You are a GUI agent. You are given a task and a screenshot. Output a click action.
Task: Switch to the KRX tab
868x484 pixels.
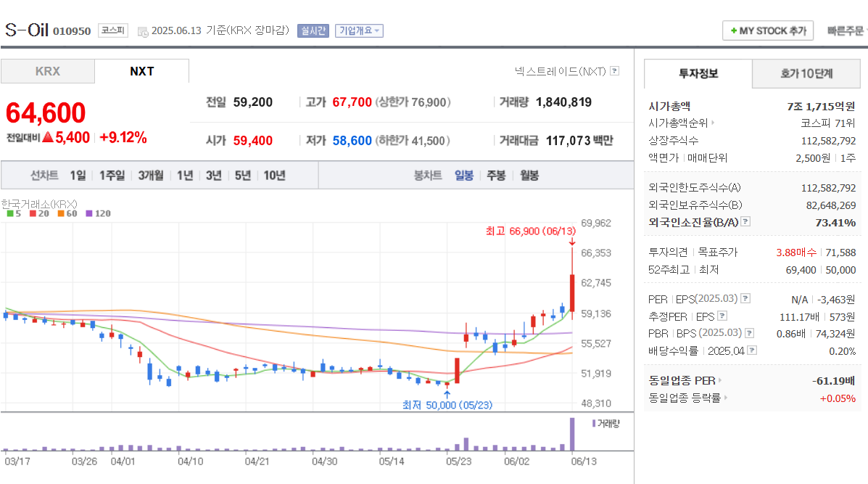click(48, 71)
